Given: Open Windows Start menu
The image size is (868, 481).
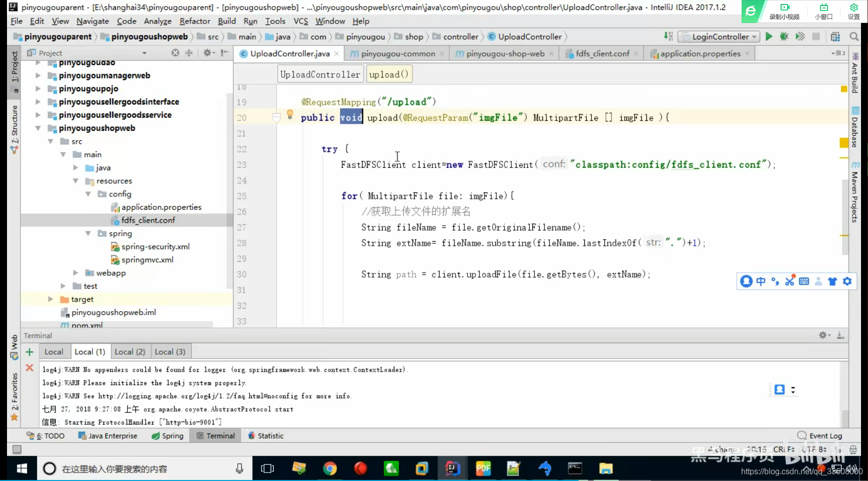Looking at the screenshot, I should pos(22,469).
